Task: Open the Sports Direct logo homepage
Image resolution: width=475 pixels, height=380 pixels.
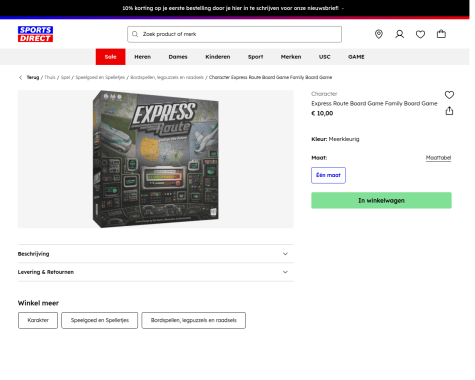Action: pyautogui.click(x=35, y=34)
